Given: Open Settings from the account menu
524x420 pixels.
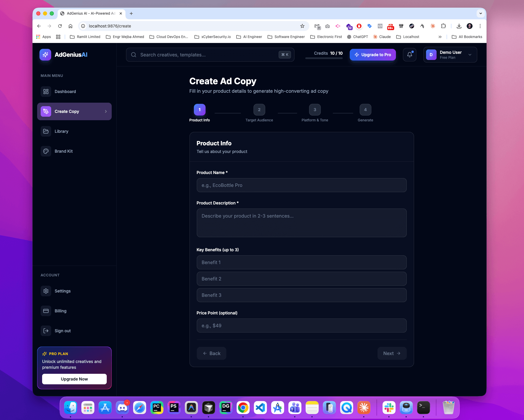Looking at the screenshot, I should 63,291.
